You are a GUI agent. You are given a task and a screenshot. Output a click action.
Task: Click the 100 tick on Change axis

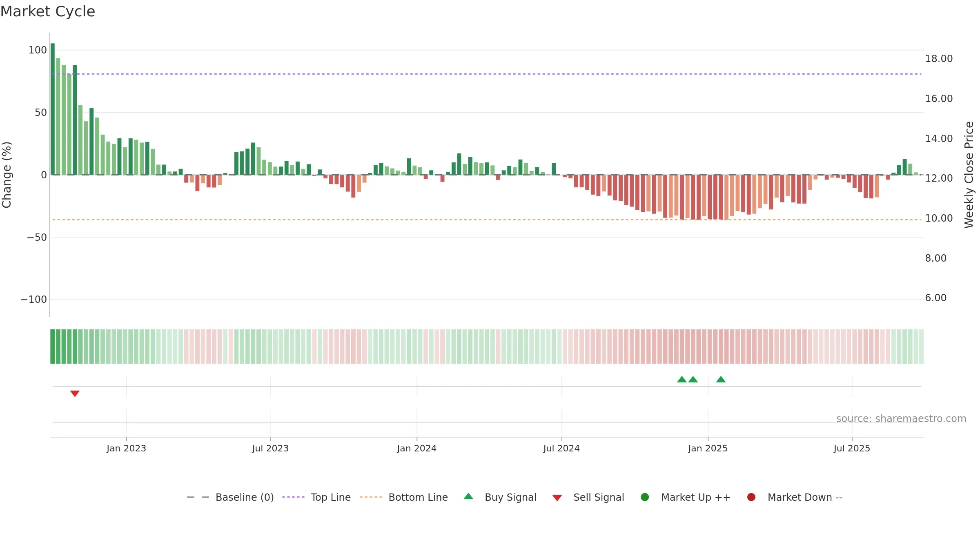(38, 50)
